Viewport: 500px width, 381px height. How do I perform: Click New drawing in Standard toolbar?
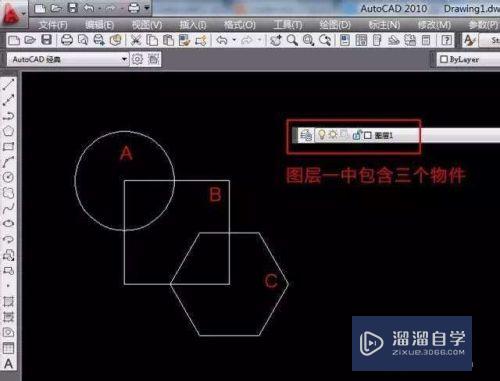pos(14,40)
